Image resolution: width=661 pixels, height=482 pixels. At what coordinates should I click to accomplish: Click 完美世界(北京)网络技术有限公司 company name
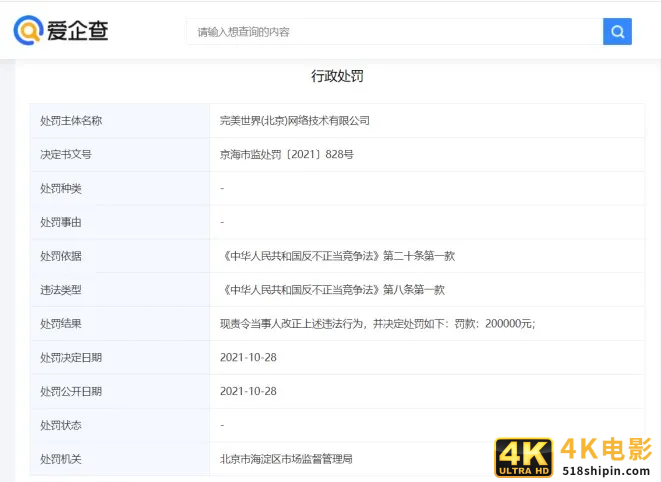coord(295,121)
